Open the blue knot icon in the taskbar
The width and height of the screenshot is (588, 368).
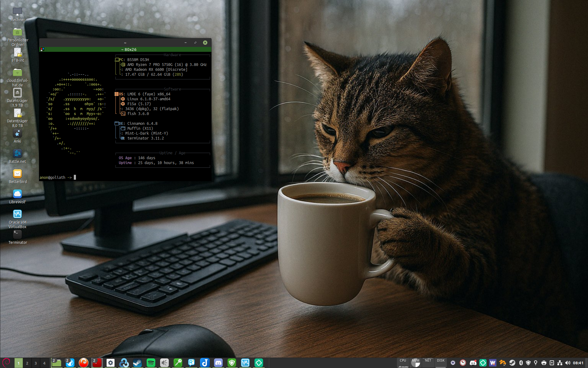[124, 363]
